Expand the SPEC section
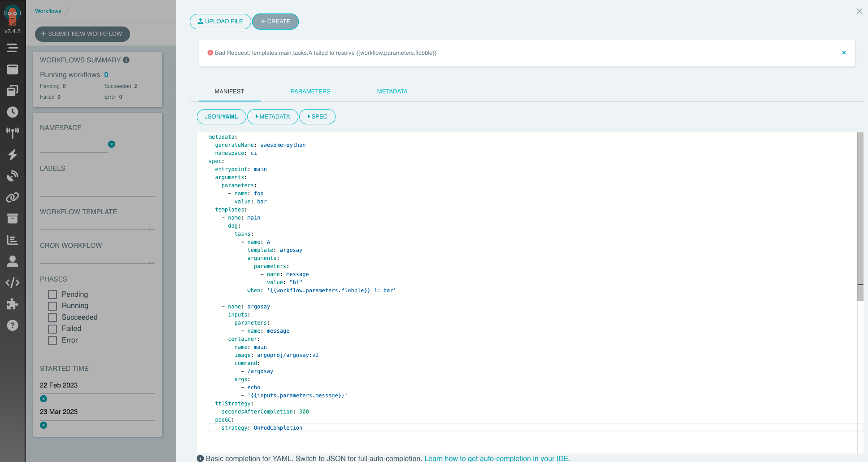 (x=317, y=116)
